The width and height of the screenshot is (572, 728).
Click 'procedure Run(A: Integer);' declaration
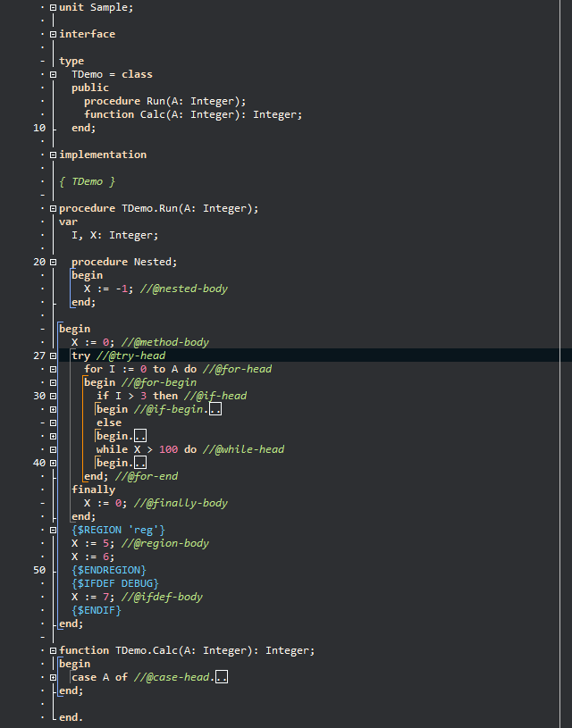(x=165, y=101)
